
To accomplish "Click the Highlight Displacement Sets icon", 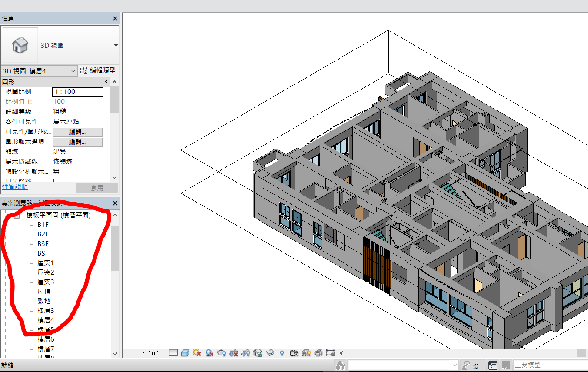I will [x=319, y=353].
